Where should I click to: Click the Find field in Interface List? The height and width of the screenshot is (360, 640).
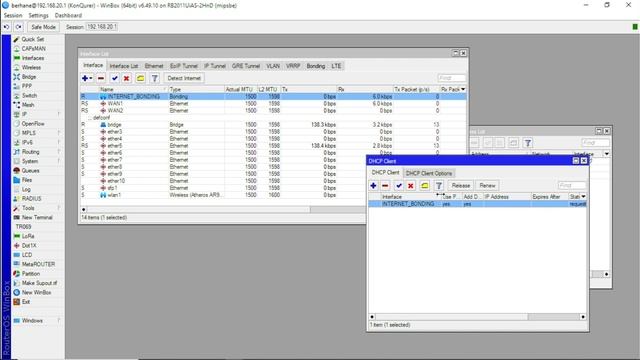pyautogui.click(x=451, y=78)
